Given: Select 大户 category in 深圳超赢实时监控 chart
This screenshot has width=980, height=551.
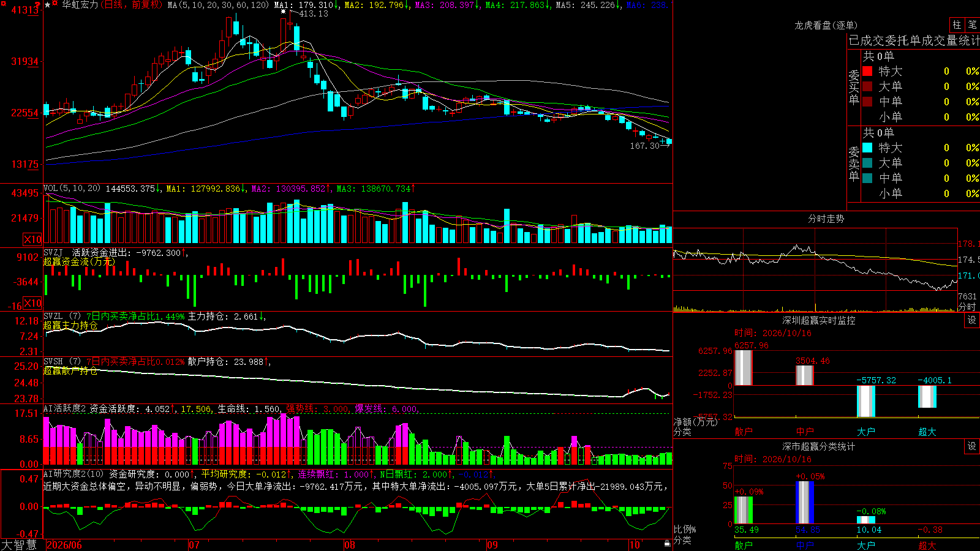Looking at the screenshot, I should click(x=866, y=432).
